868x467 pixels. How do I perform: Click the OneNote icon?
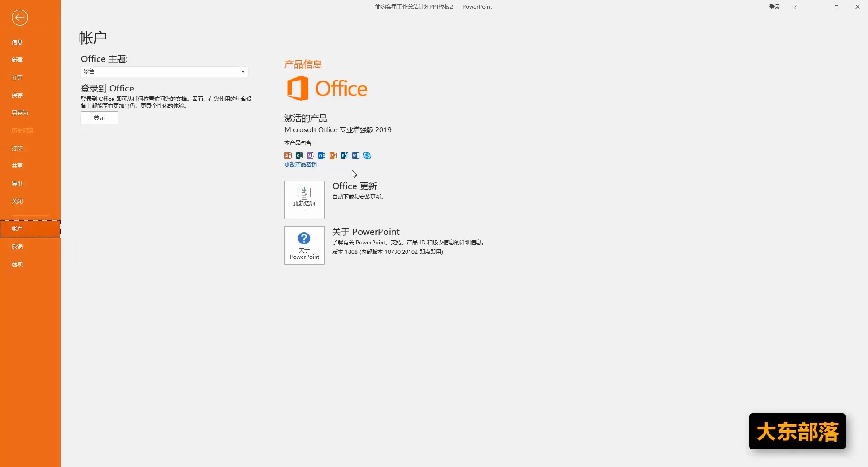click(310, 156)
